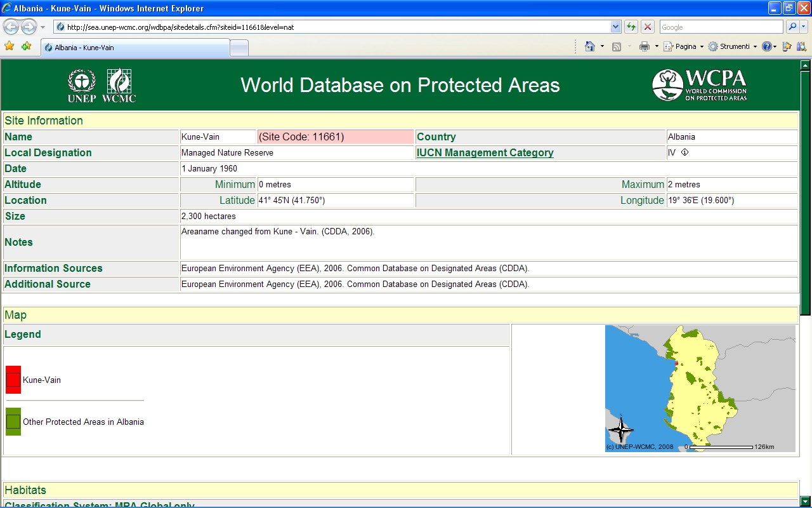Image resolution: width=812 pixels, height=508 pixels.
Task: Add page to favorites icon
Action: tap(26, 46)
